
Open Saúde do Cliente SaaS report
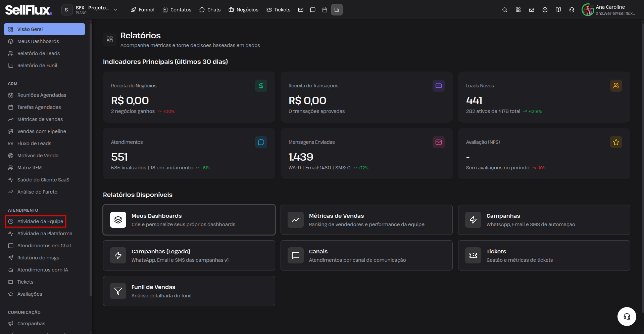[x=44, y=180]
